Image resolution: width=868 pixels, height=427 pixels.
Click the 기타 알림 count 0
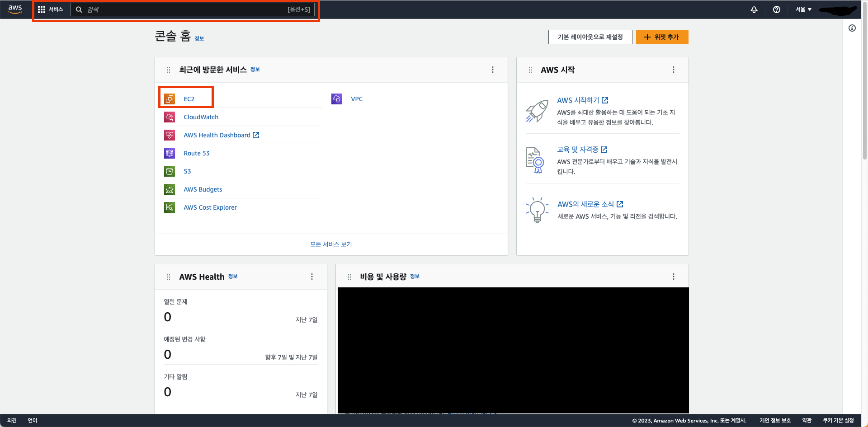click(x=168, y=392)
